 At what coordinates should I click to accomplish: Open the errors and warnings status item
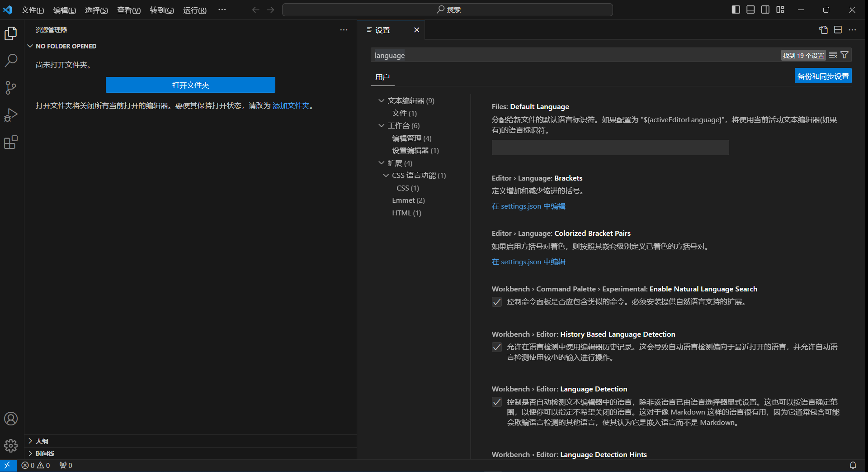coord(36,465)
